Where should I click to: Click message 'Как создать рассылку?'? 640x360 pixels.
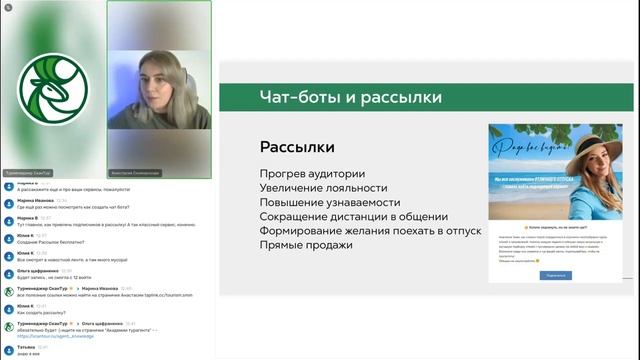41,313
